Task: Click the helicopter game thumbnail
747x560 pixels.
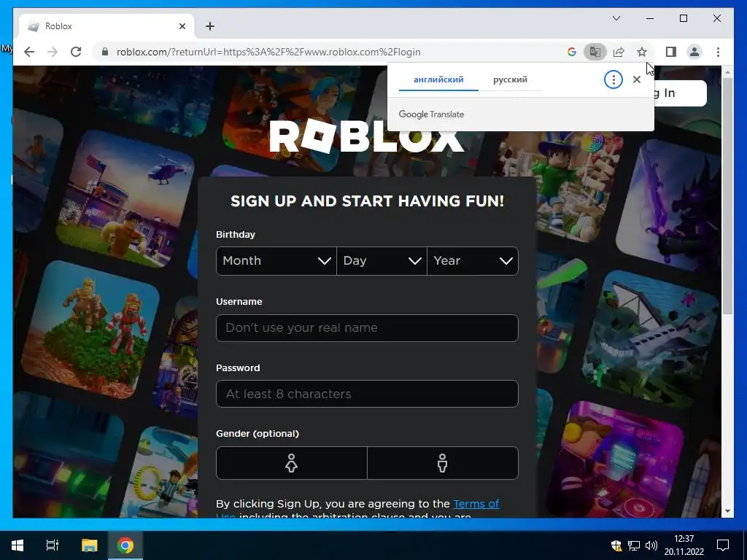Action: click(125, 198)
